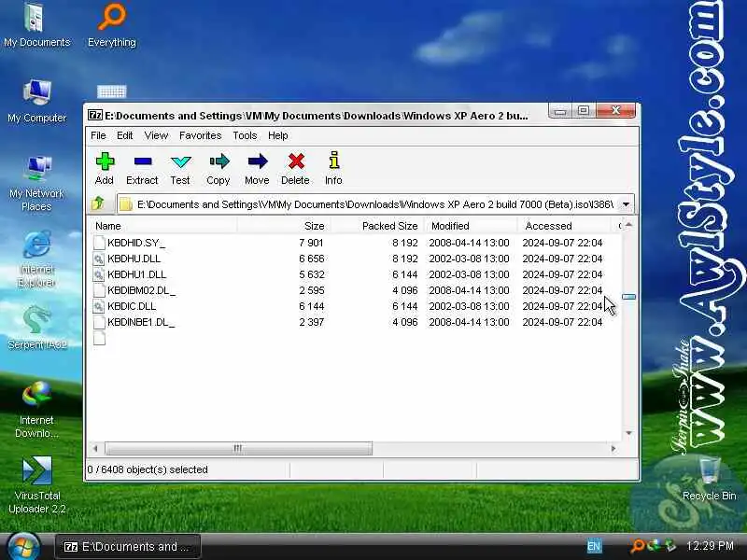
Task: Open VirusTotal Uploader 2.2 icon
Action: coord(36,485)
